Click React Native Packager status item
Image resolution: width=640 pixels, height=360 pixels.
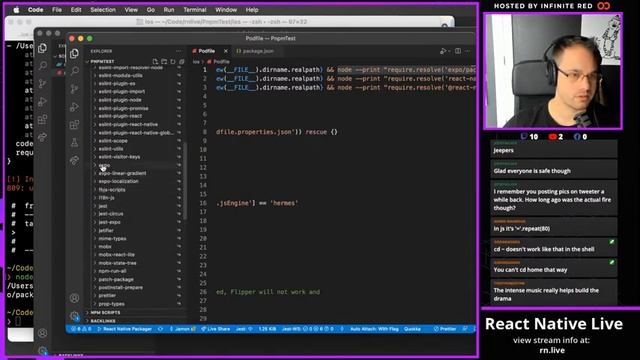[x=124, y=329]
